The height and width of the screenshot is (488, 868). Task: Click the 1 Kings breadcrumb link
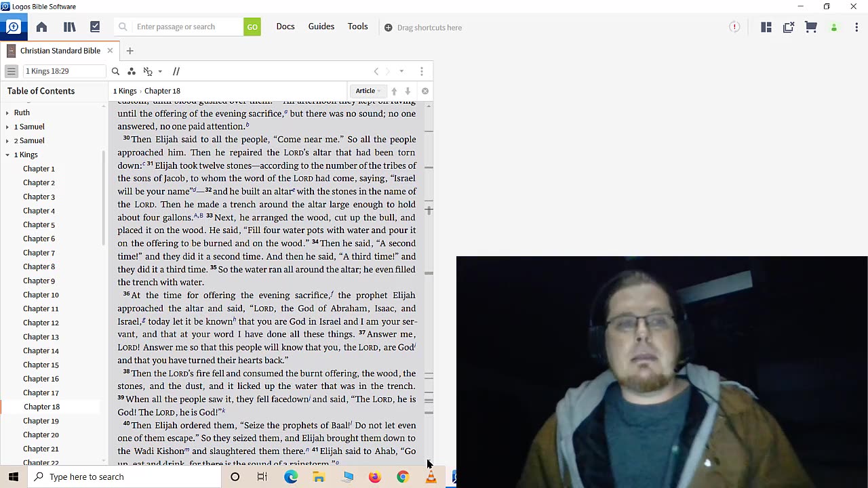pyautogui.click(x=125, y=91)
